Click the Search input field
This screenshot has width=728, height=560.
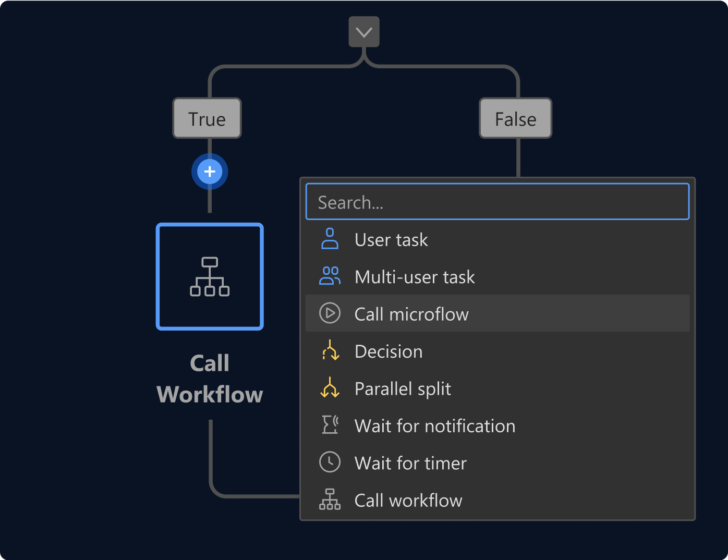click(497, 202)
